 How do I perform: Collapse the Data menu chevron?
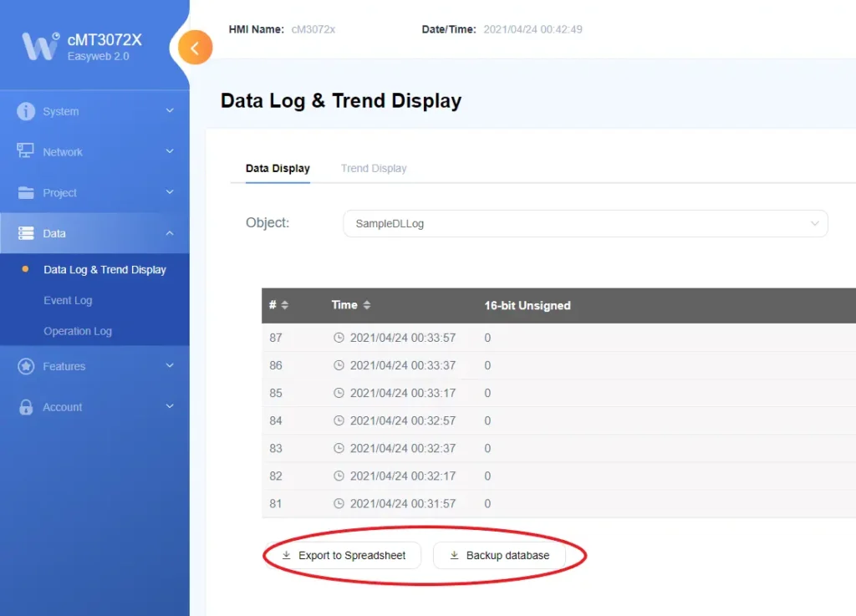pos(170,233)
